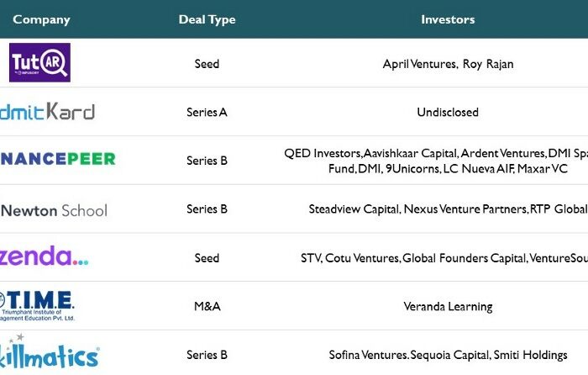Click the Undisclosed investors cell
This screenshot has width=588, height=375.
click(x=448, y=112)
